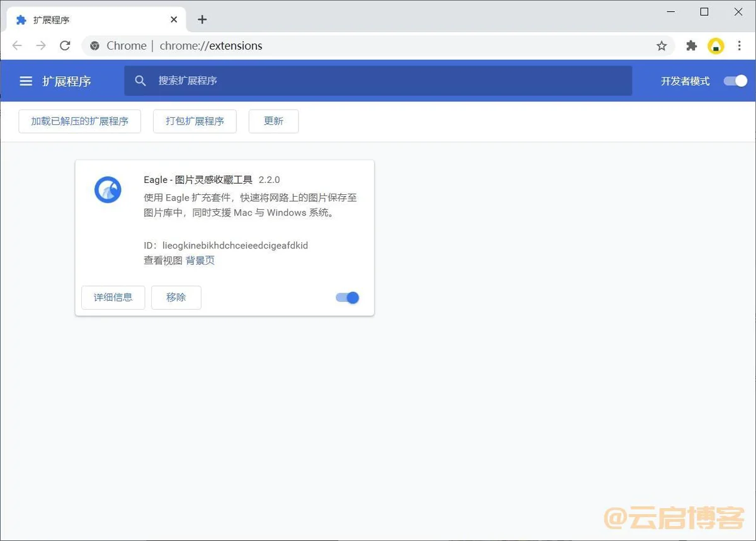Click the forward navigation arrow
756x541 pixels.
41,46
